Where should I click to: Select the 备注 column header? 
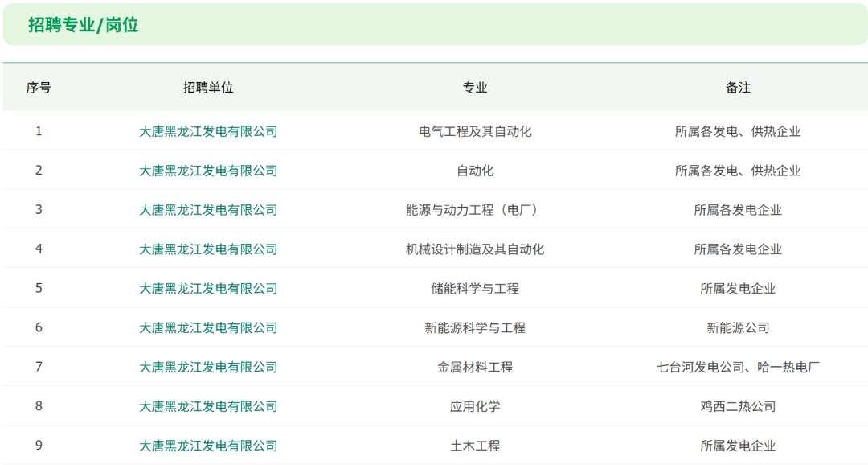coord(738,88)
